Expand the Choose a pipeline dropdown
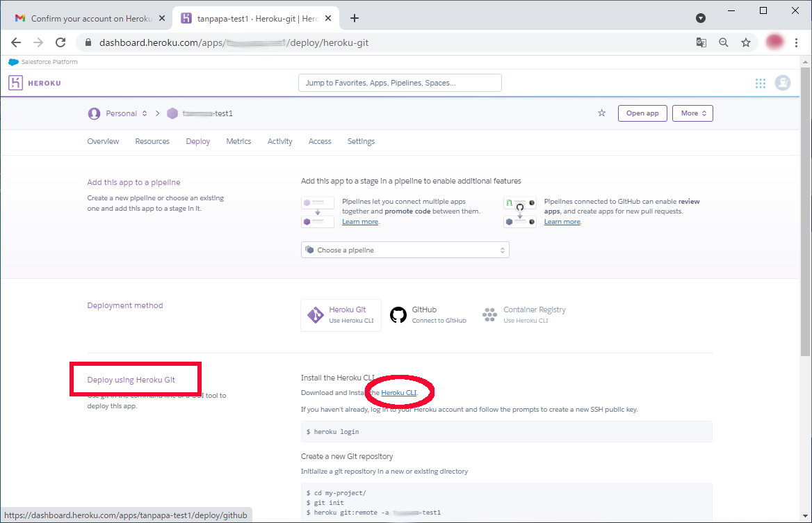The height and width of the screenshot is (523, 812). [x=405, y=250]
